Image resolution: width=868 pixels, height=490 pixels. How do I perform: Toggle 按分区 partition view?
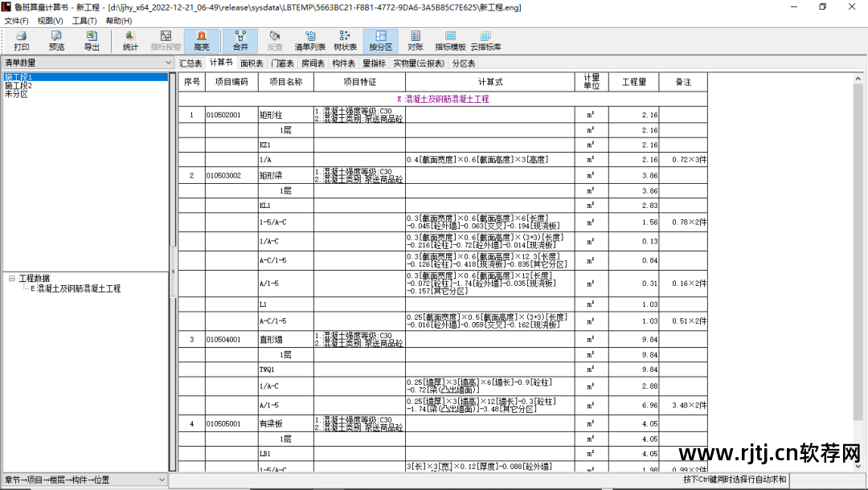pos(380,40)
